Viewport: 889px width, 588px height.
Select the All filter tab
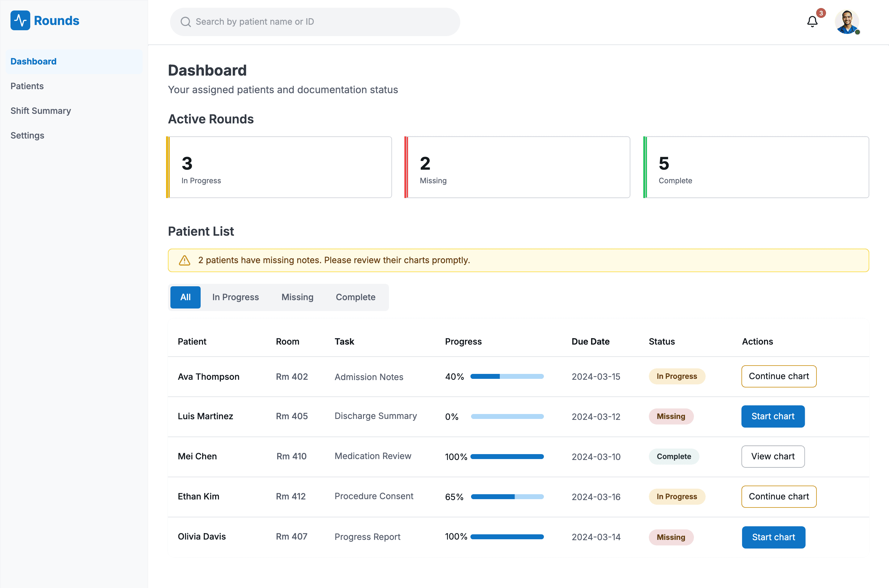pos(185,297)
